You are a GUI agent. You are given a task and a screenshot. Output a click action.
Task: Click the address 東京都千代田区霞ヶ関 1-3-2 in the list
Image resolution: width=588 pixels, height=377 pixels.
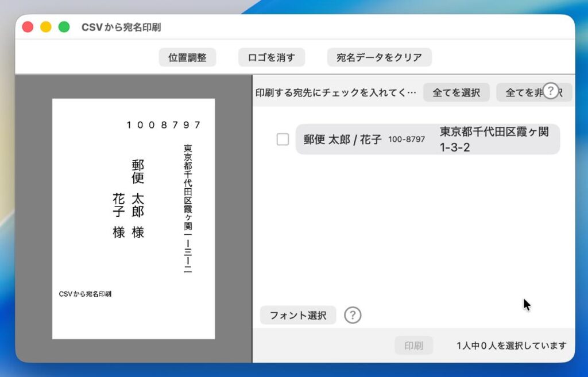(x=494, y=139)
